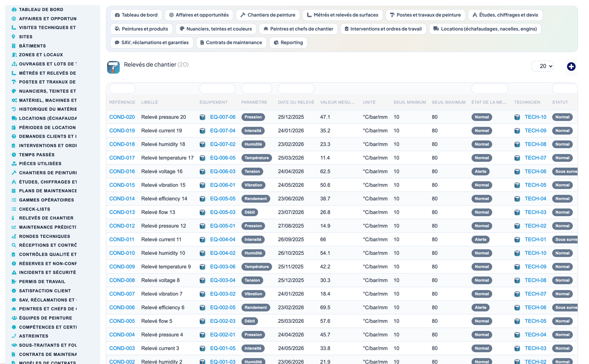Click the Réceptions et contrôles magnifier icon

tap(14, 245)
